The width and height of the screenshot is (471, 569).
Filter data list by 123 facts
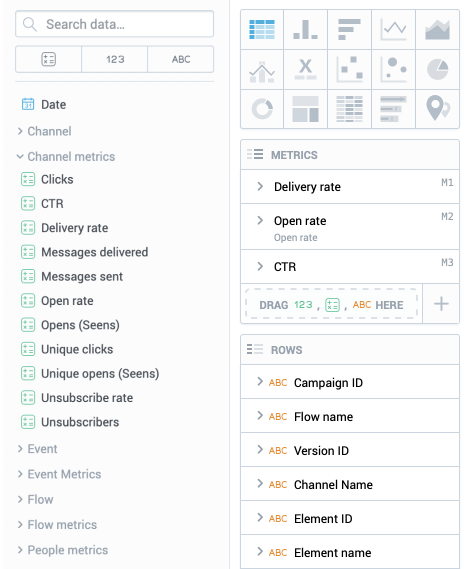pos(115,59)
